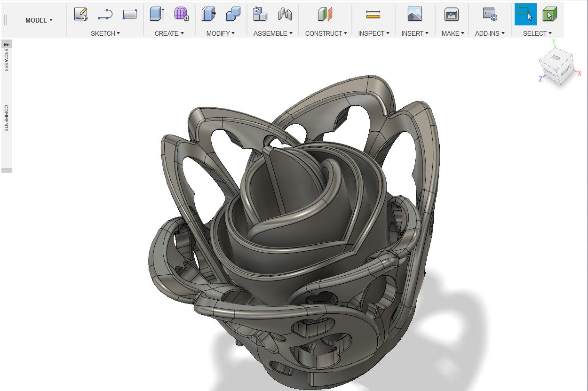Viewport: 588px width, 391px height.
Task: Open the SELECT menu
Action: click(537, 33)
